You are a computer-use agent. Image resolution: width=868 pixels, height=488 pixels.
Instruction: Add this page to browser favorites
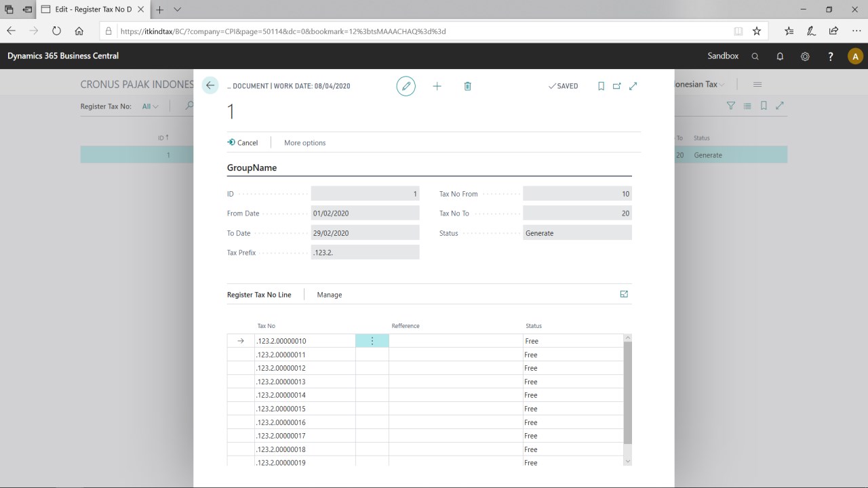[757, 31]
